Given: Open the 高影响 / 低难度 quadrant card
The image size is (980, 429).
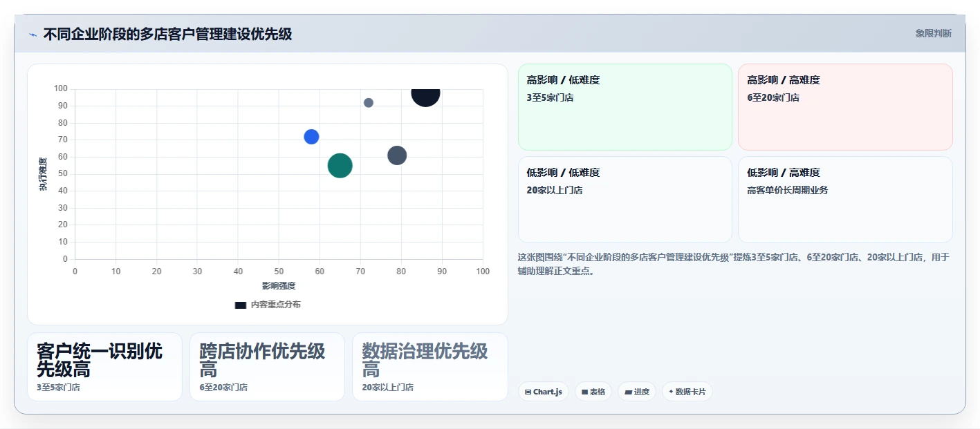Looking at the screenshot, I should point(625,107).
